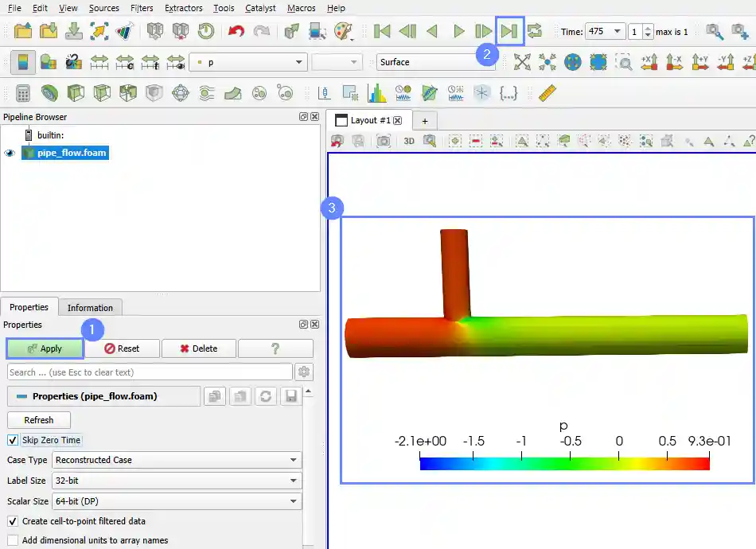Viewport: 756px width, 549px height.
Task: Click the Open file folder icon
Action: pyautogui.click(x=23, y=31)
